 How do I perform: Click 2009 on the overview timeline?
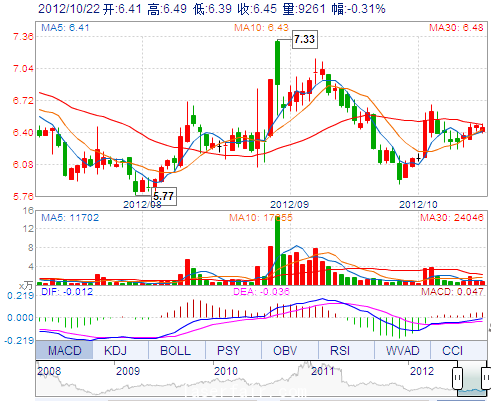point(128,371)
